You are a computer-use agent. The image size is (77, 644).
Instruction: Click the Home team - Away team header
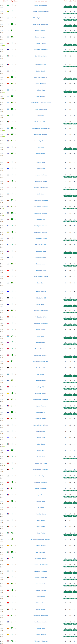(x=41, y=1)
